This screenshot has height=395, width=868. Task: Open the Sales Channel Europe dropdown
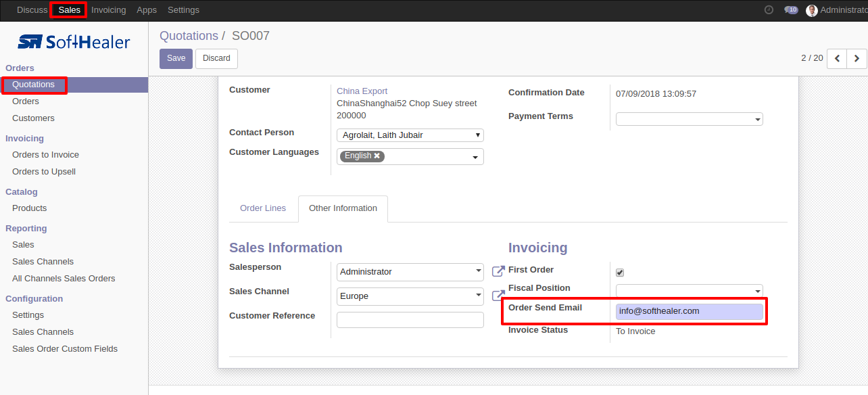(x=410, y=296)
